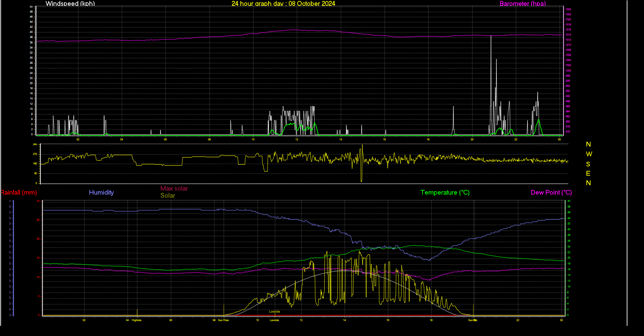The width and height of the screenshot is (644, 336).
Task: Click the 'Lowtide' label on the bottom time axis
Action: point(274,320)
